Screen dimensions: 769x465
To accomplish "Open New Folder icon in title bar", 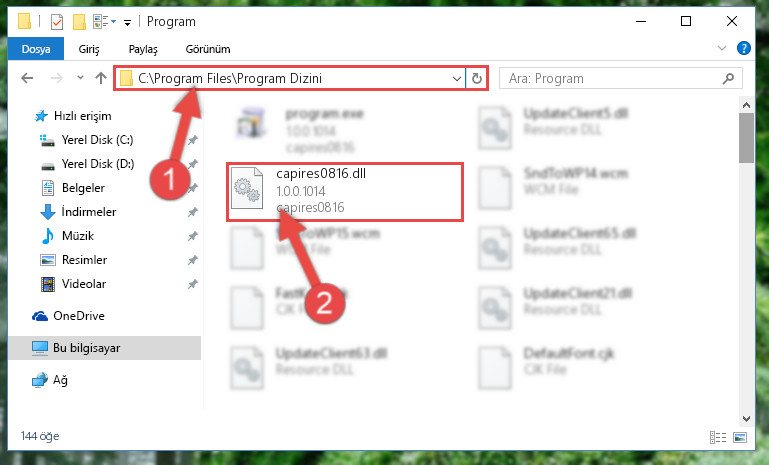I will (79, 22).
